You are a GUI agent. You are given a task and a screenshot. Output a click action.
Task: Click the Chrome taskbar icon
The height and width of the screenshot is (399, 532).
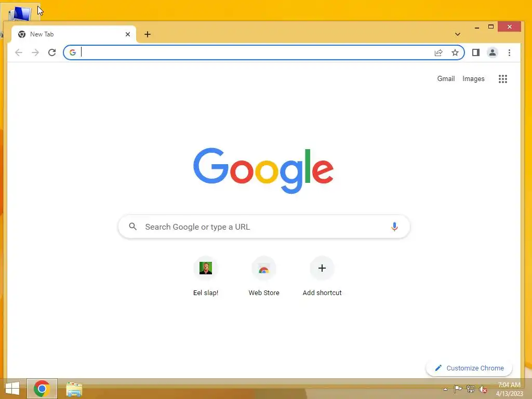pyautogui.click(x=42, y=389)
